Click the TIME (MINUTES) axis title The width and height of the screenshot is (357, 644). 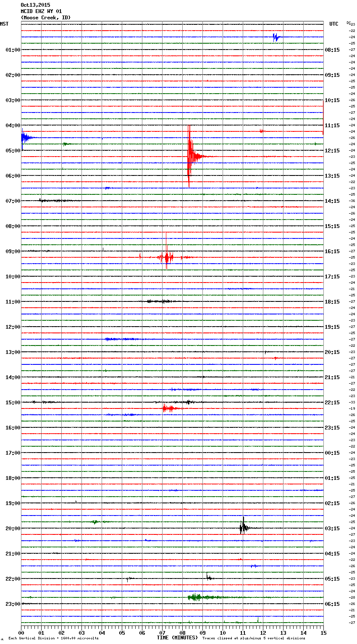tap(177, 638)
